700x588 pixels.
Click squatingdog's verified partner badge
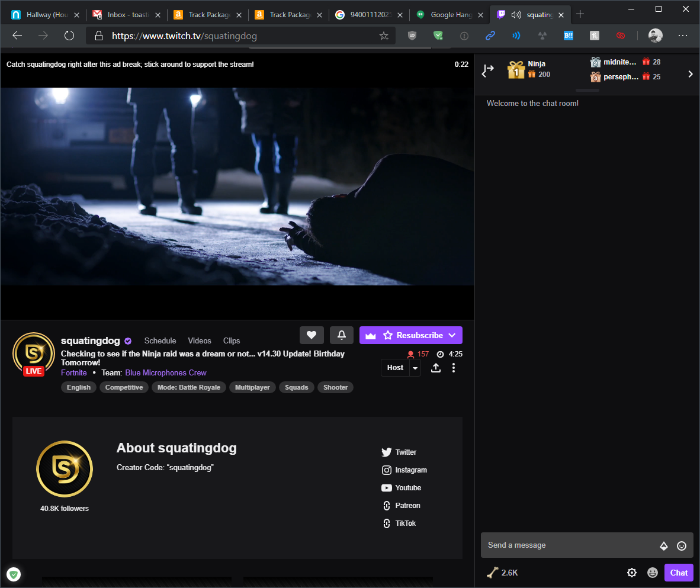(x=128, y=340)
